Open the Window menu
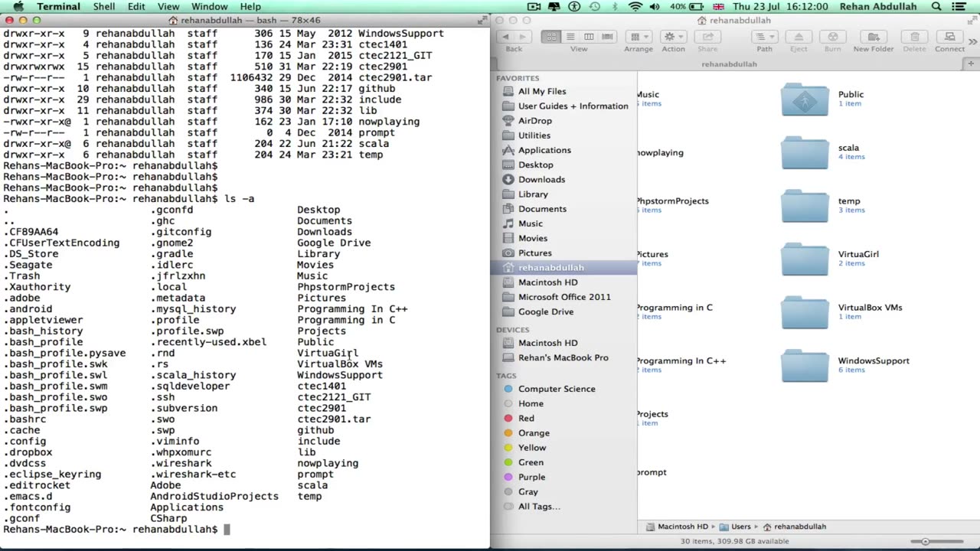This screenshot has height=551, width=980. point(210,7)
